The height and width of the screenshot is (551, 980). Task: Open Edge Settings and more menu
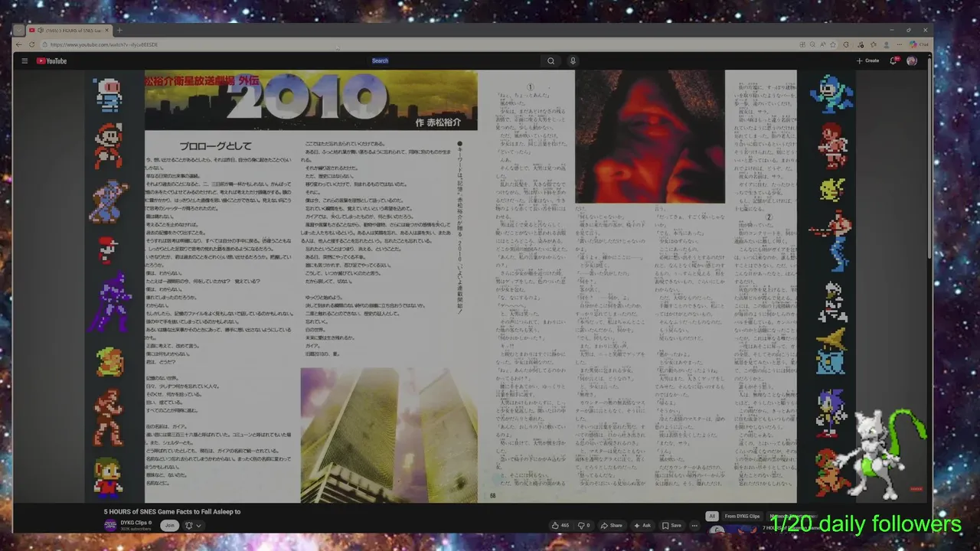coord(900,44)
